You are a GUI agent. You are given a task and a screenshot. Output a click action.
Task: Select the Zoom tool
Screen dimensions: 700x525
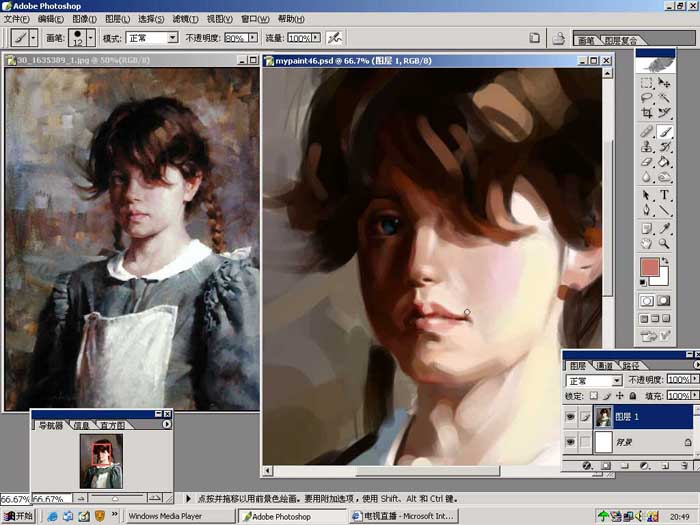[x=664, y=244]
